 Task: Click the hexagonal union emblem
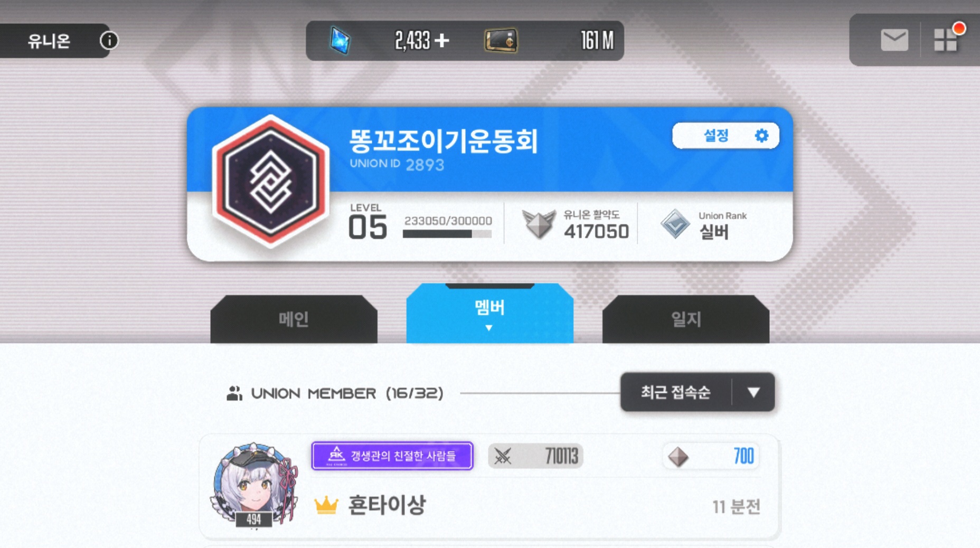(x=270, y=181)
